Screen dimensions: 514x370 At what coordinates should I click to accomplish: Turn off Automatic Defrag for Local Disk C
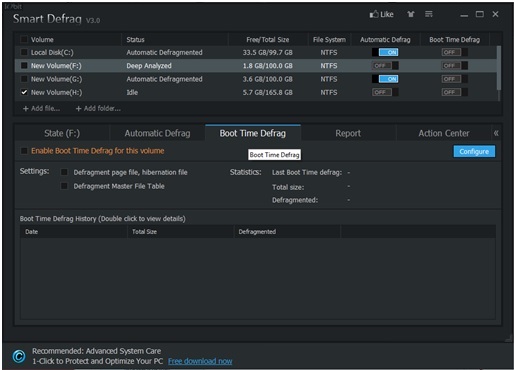(385, 52)
